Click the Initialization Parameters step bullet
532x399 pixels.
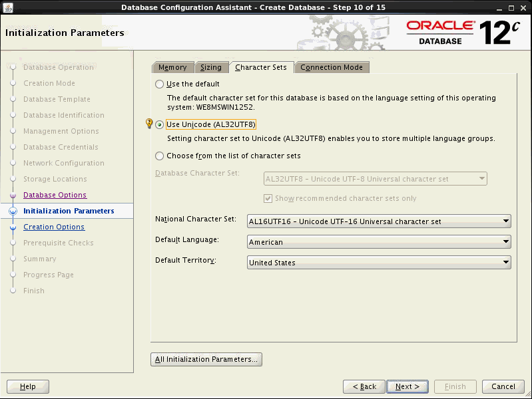coord(13,211)
